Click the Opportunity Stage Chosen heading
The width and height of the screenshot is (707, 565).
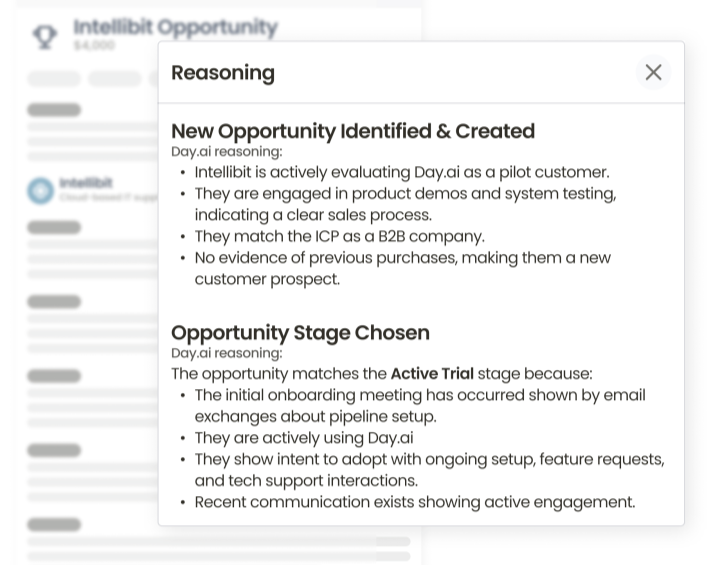(x=300, y=333)
